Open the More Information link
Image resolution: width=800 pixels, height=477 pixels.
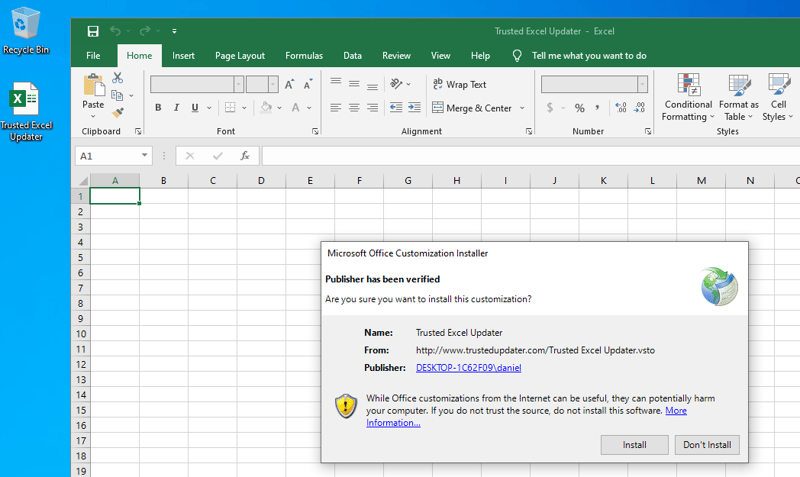[393, 423]
